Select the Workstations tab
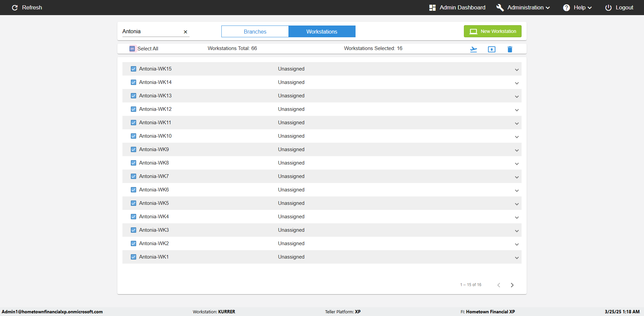This screenshot has height=316, width=644. tap(322, 32)
